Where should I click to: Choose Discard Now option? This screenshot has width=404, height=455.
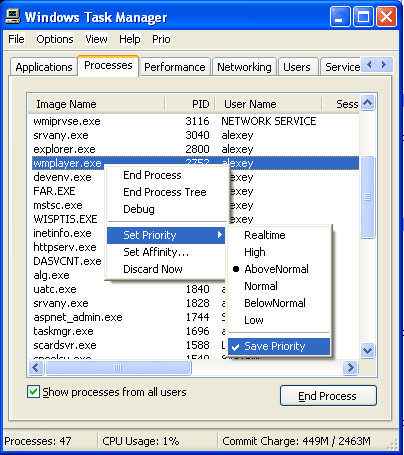click(x=166, y=269)
